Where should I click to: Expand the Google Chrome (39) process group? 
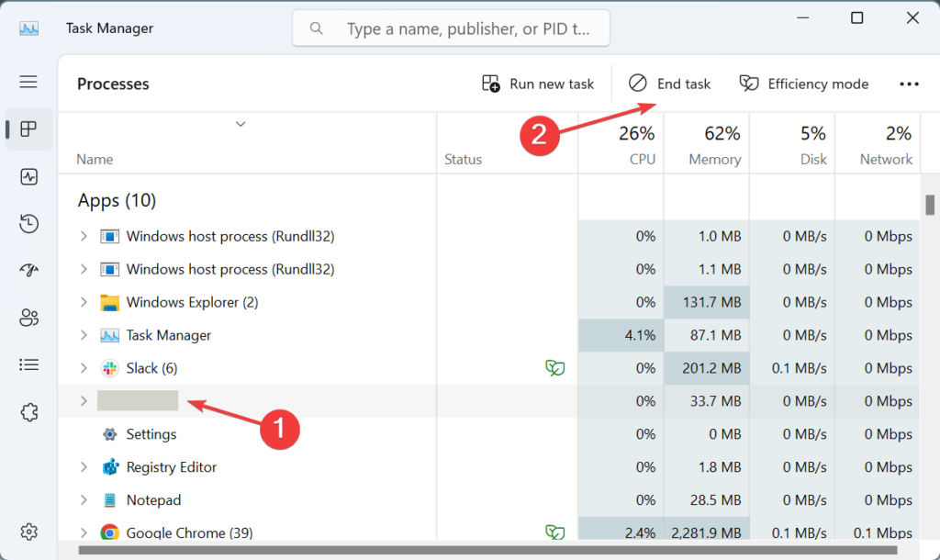tap(84, 532)
